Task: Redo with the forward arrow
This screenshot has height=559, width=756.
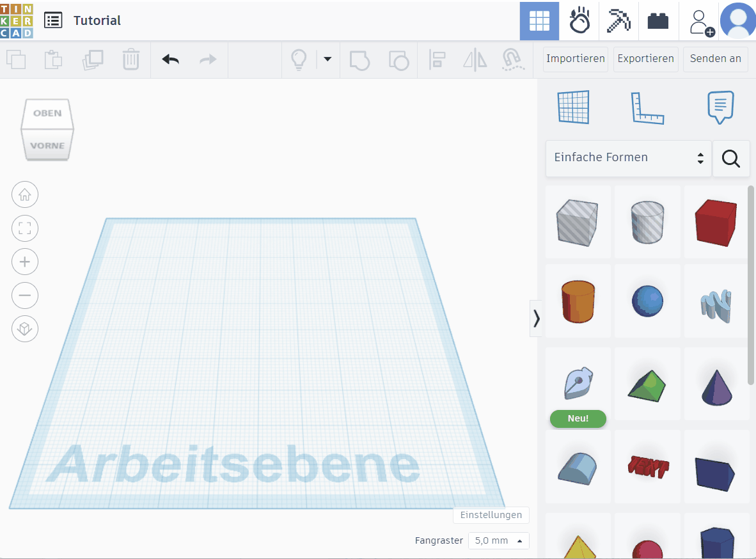Action: point(209,59)
